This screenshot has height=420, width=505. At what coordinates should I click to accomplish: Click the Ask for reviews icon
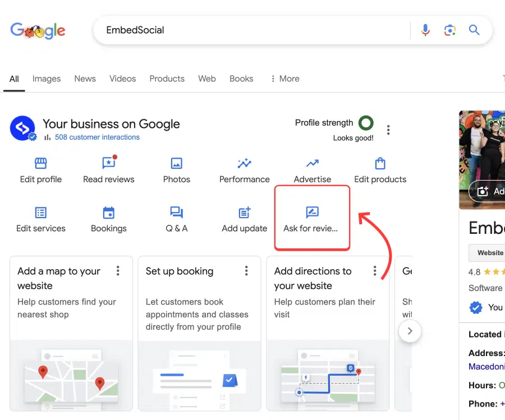tap(312, 213)
